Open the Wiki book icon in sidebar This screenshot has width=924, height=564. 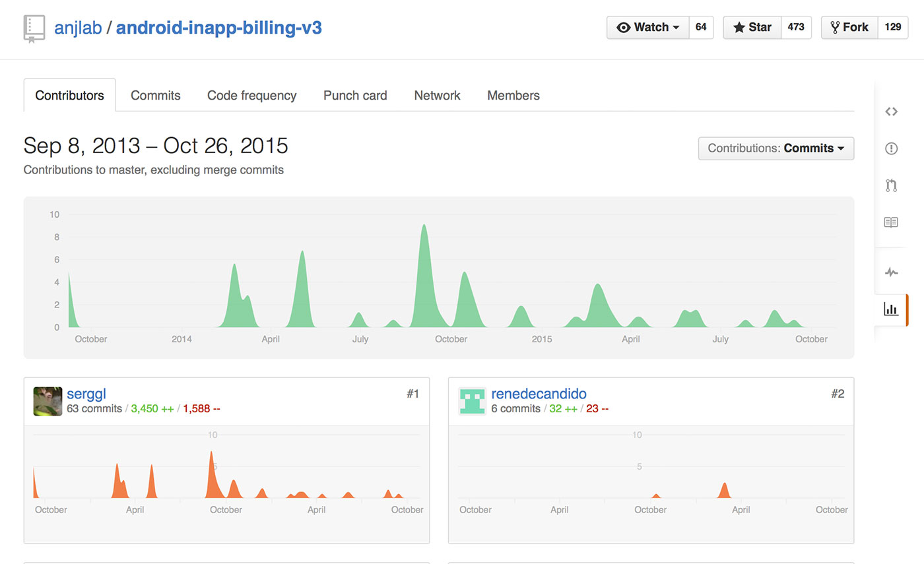891,222
